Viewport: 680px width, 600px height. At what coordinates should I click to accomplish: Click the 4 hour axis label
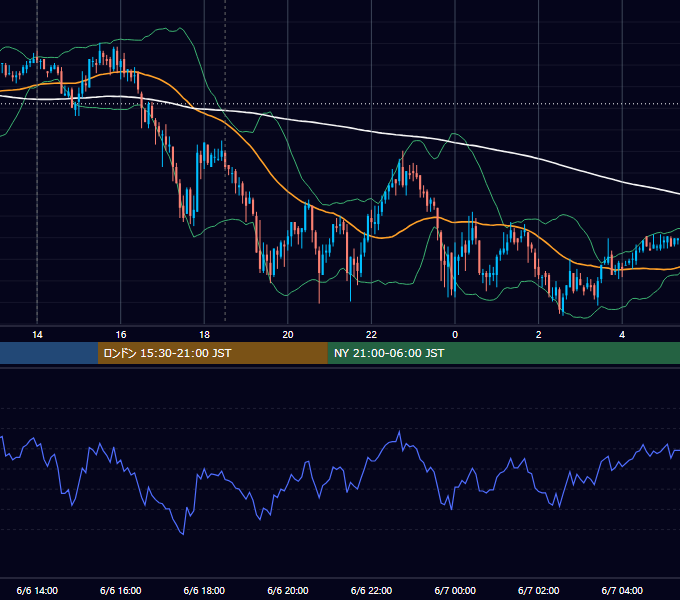[622, 335]
